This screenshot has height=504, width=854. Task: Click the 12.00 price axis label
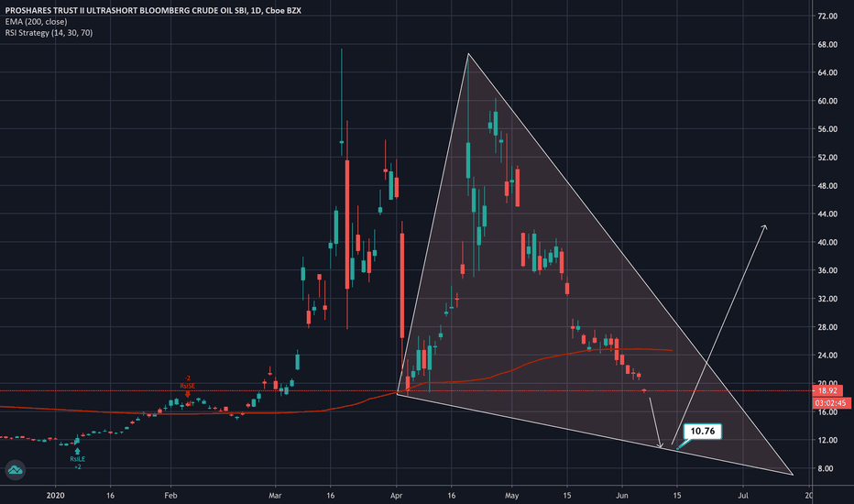(x=827, y=440)
